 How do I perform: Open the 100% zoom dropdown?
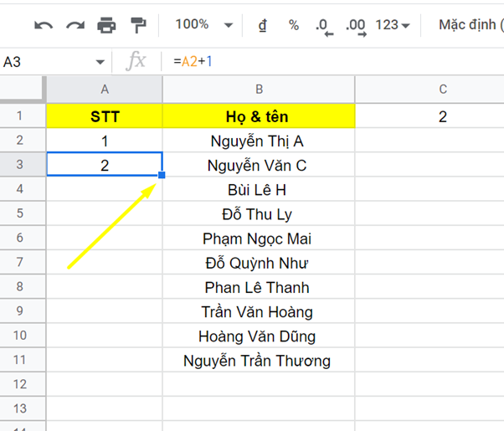click(x=203, y=25)
